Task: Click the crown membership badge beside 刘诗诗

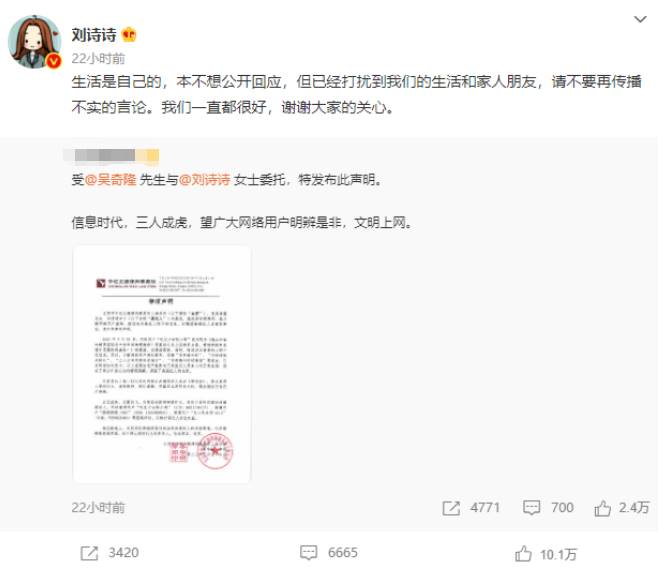Action: (x=129, y=34)
